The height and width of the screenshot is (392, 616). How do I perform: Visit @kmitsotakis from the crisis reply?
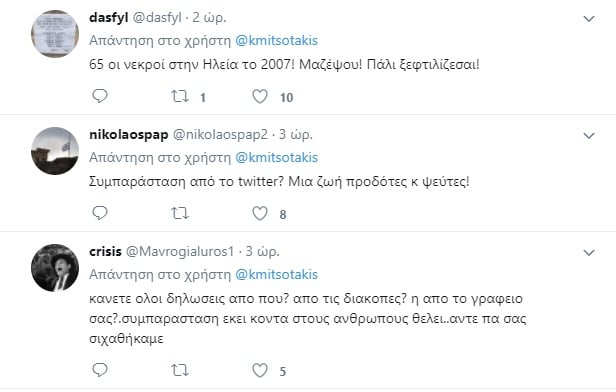tap(277, 275)
